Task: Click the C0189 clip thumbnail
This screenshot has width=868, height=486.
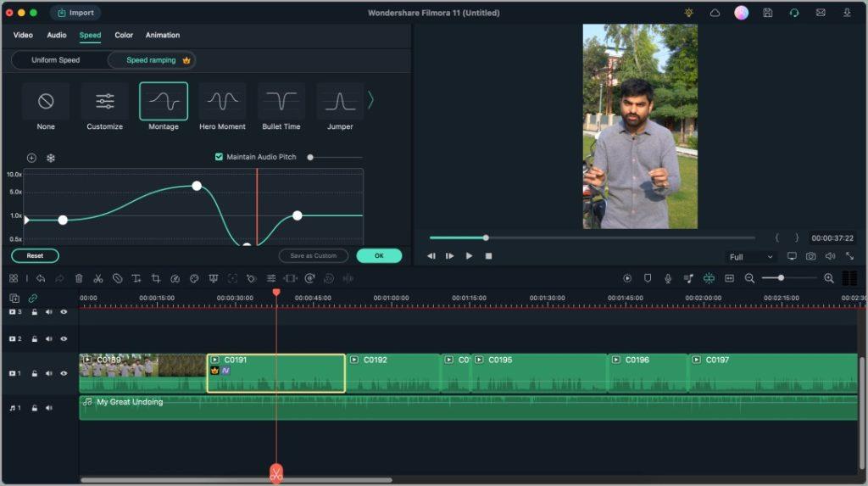Action: coord(142,373)
